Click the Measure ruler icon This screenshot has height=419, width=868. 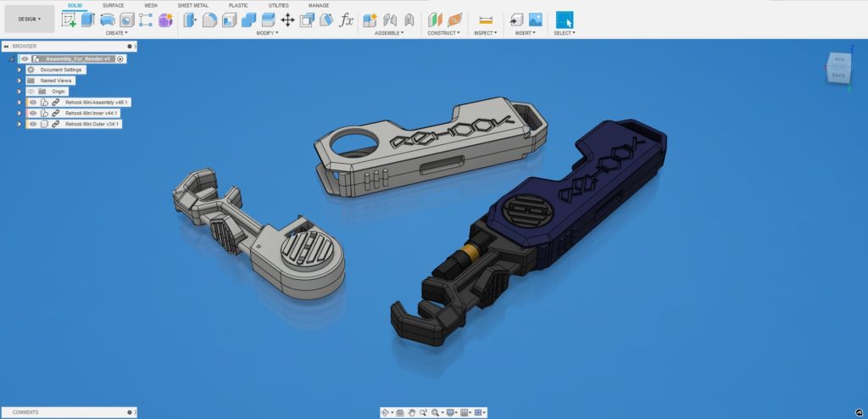486,20
